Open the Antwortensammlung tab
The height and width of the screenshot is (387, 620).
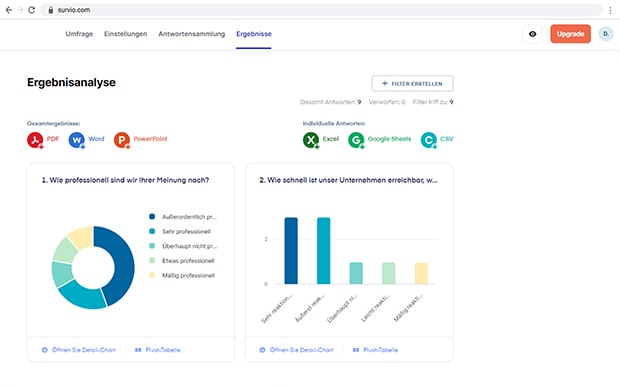click(x=192, y=34)
